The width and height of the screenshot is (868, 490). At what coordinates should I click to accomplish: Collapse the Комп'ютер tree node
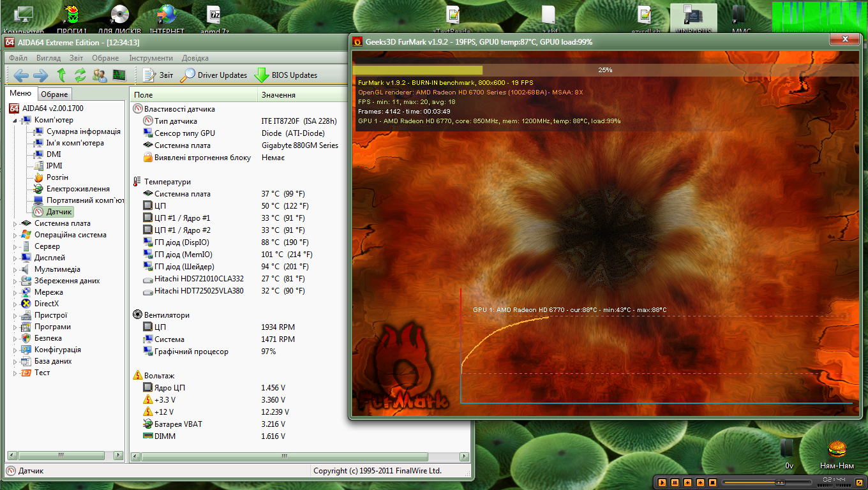point(16,120)
